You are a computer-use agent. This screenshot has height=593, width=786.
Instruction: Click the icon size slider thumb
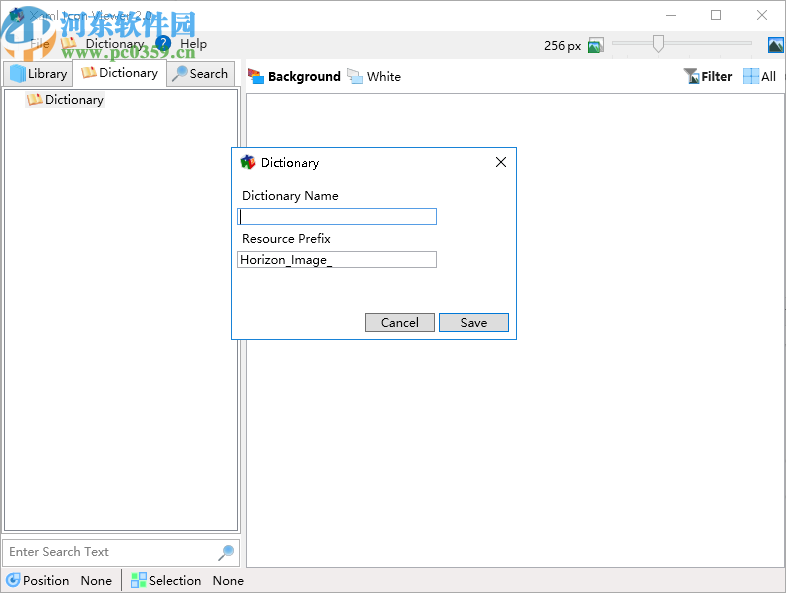tap(658, 44)
